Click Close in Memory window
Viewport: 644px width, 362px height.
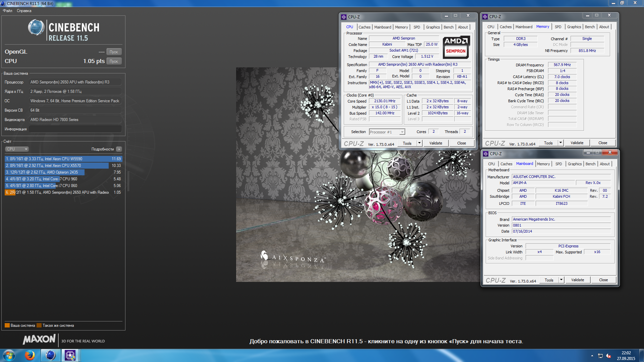[x=603, y=143]
